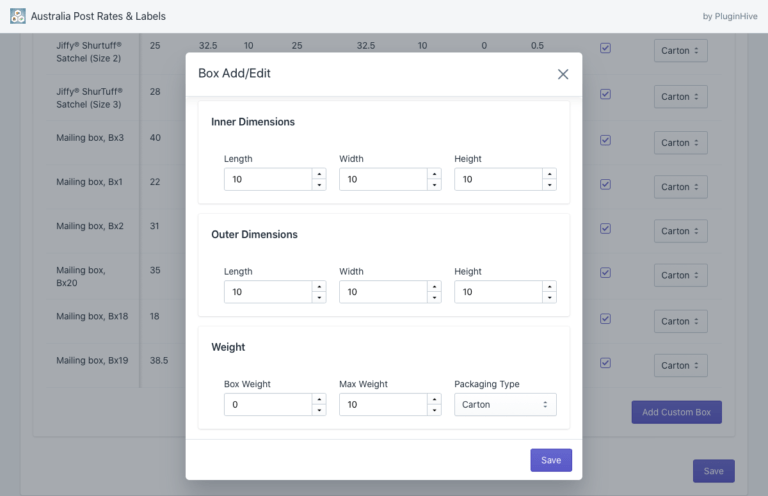Decrease the Max Weight value

[434, 410]
